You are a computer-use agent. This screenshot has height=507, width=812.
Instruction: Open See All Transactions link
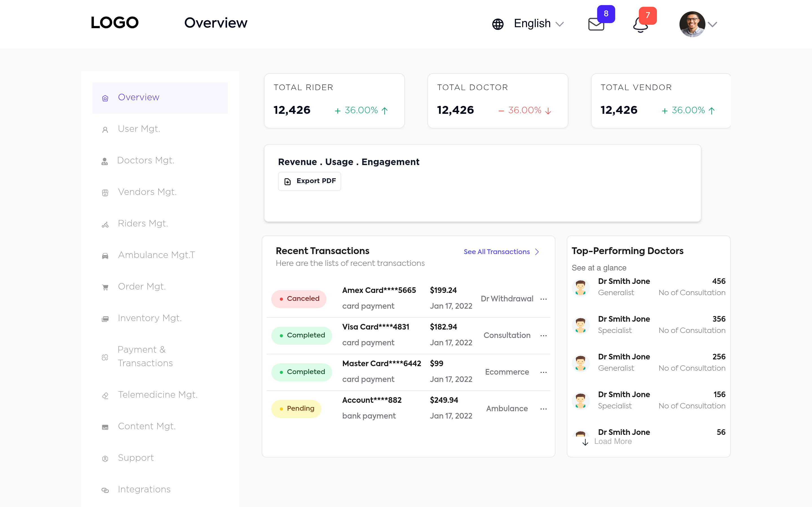pyautogui.click(x=497, y=252)
